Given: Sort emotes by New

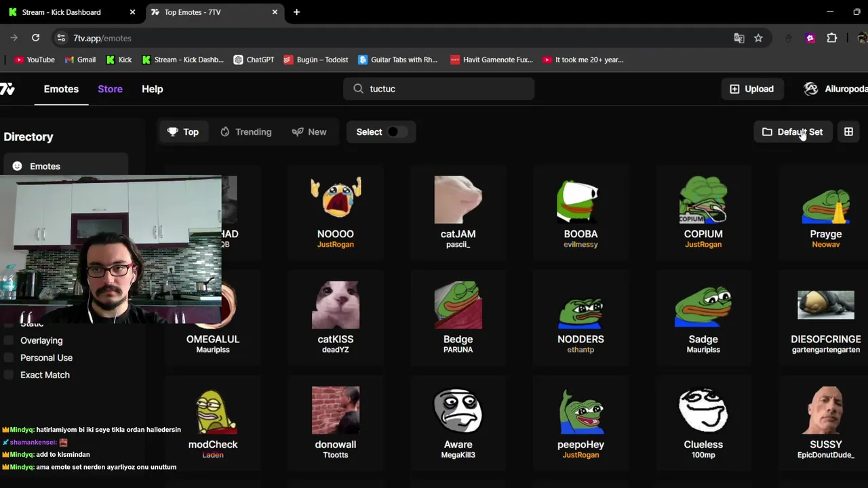Looking at the screenshot, I should point(309,131).
